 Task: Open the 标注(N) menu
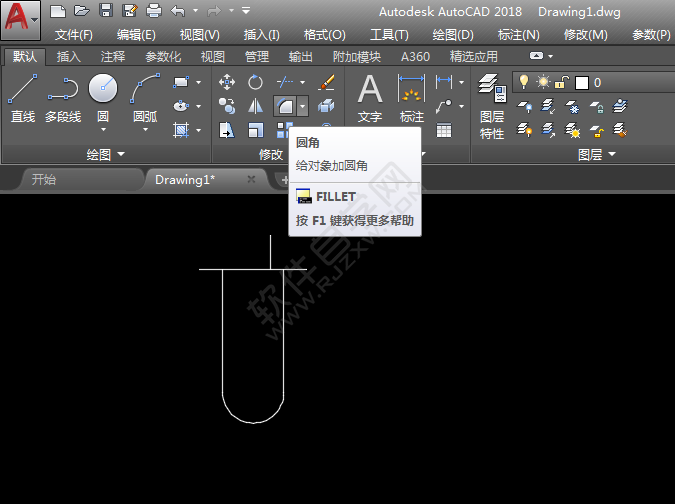point(518,34)
